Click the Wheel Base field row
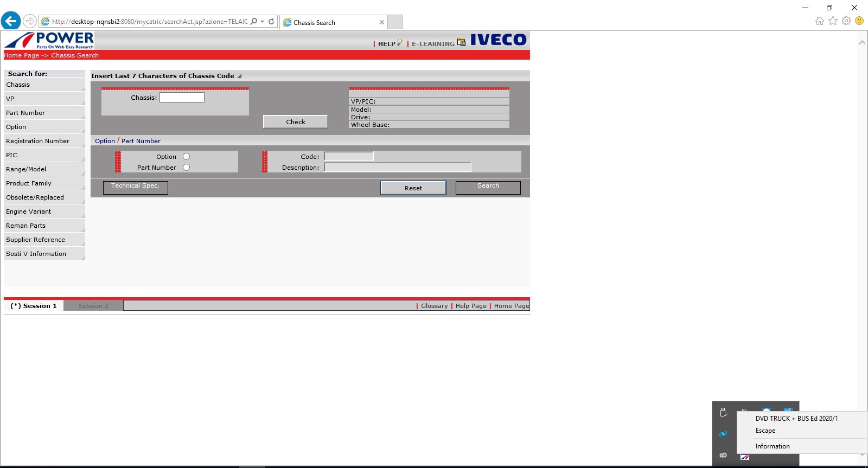The image size is (868, 468). tap(429, 125)
